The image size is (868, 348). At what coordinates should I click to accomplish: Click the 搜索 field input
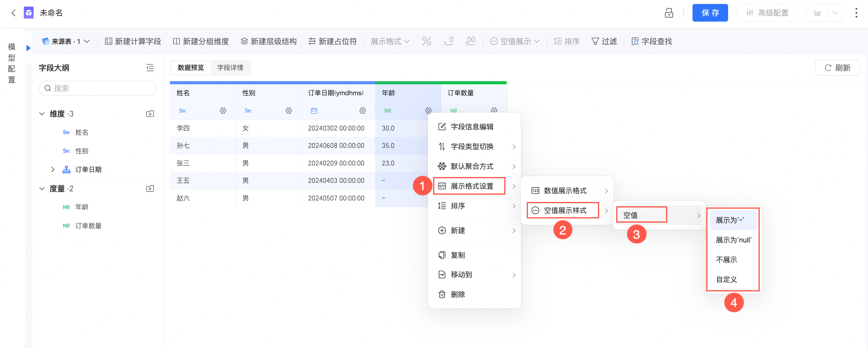(98, 88)
